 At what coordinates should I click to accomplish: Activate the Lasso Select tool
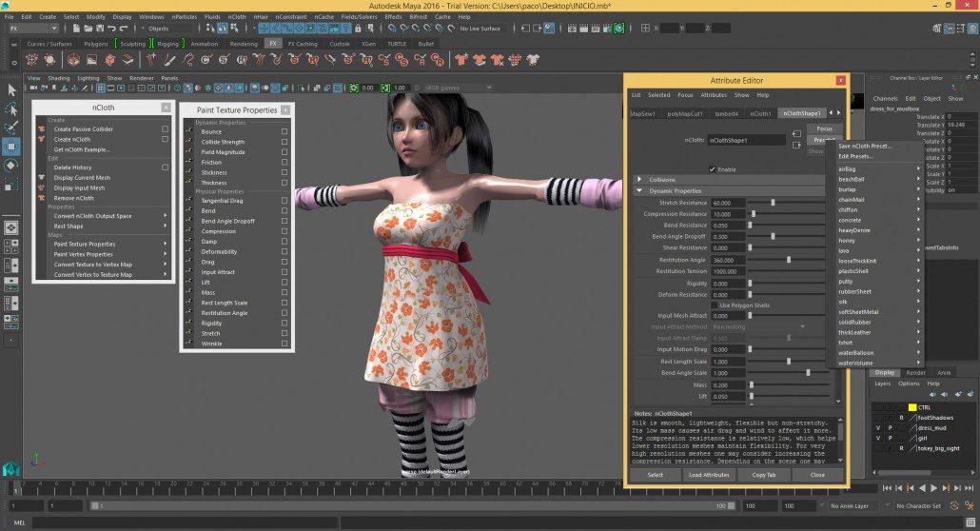point(11,108)
